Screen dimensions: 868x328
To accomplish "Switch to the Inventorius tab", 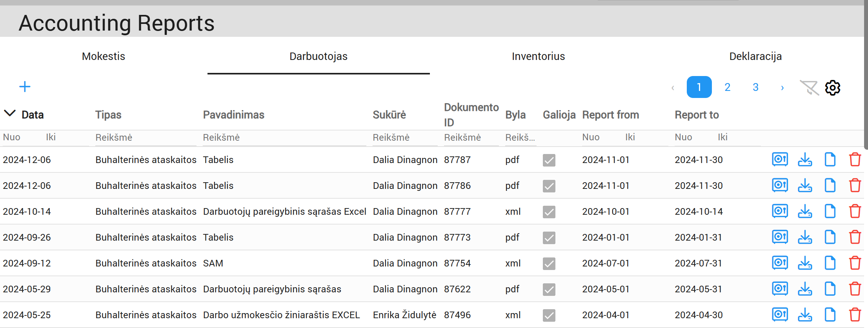I will [538, 56].
